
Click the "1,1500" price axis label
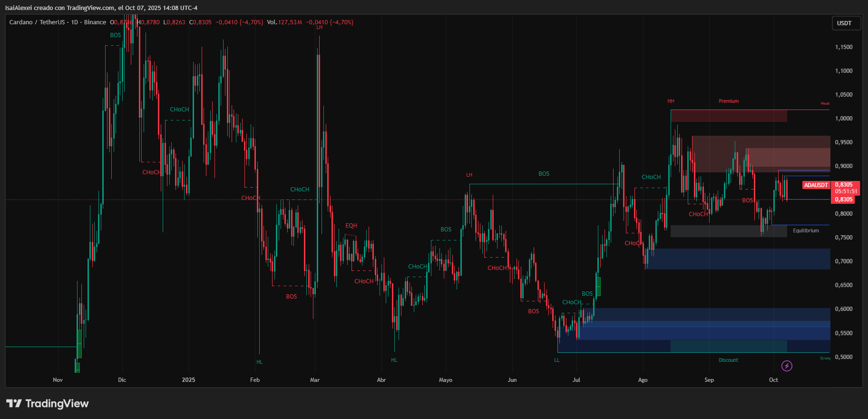tap(844, 47)
